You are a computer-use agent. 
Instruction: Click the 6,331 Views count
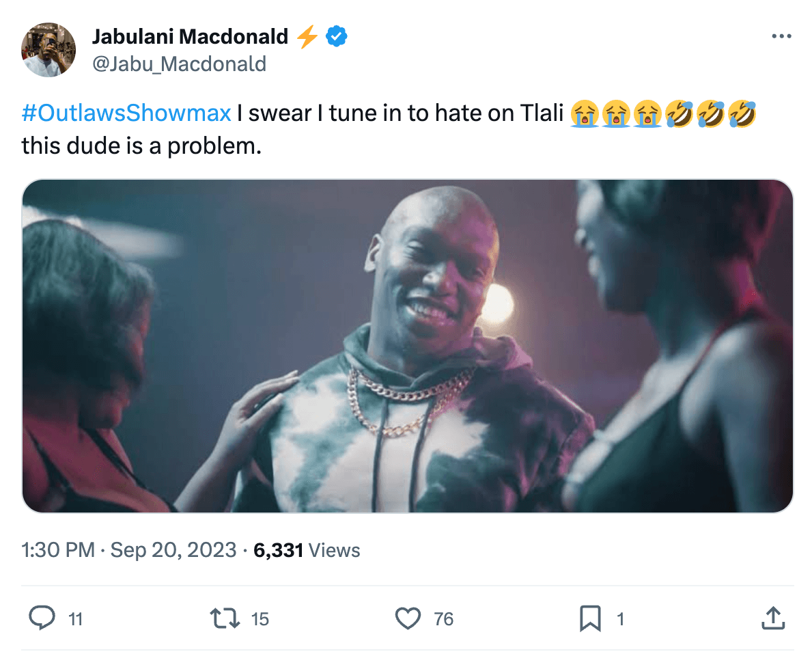307,550
